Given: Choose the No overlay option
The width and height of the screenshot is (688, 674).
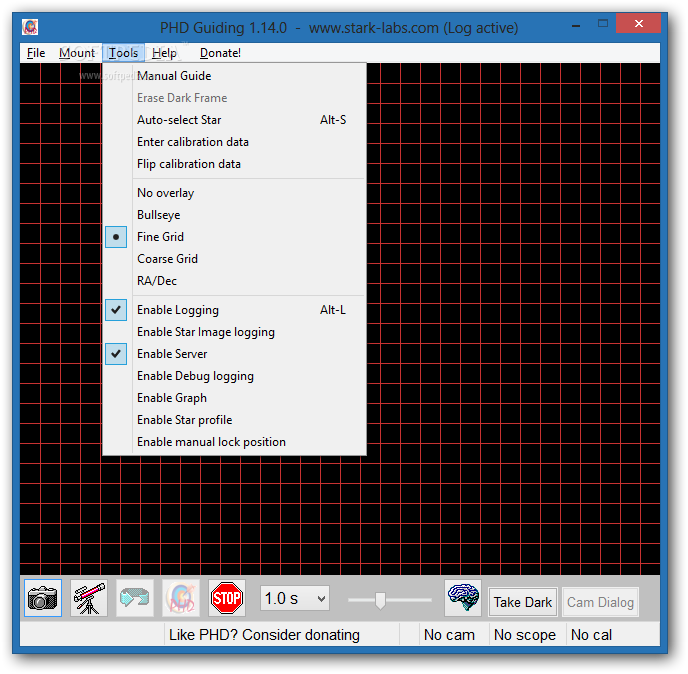Looking at the screenshot, I should coord(235,193).
